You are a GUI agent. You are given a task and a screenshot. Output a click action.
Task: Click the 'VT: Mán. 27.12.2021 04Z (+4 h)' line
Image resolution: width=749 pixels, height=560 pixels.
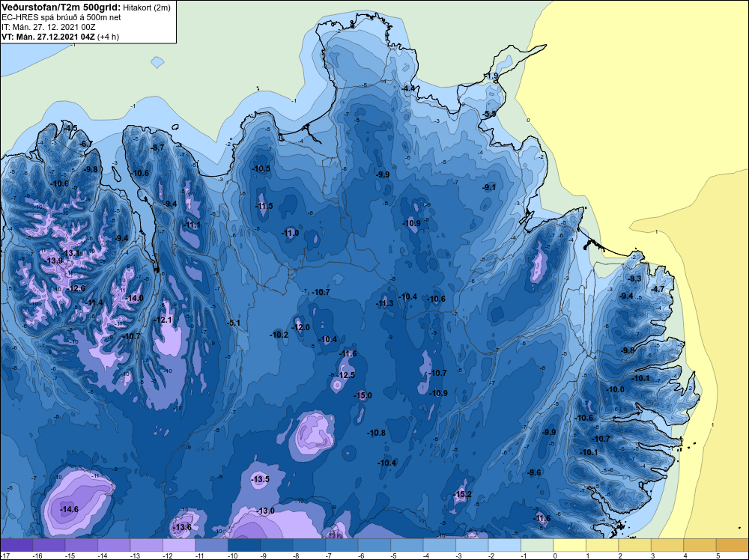pyautogui.click(x=60, y=37)
